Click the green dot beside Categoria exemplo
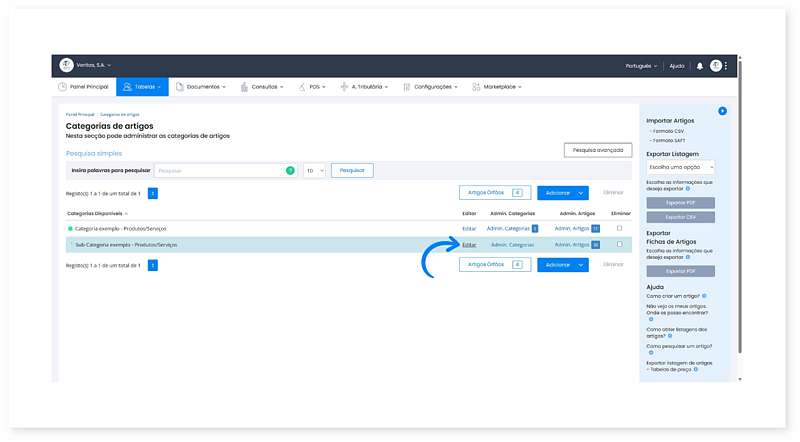Viewport: 800px width, 442px height. click(70, 229)
